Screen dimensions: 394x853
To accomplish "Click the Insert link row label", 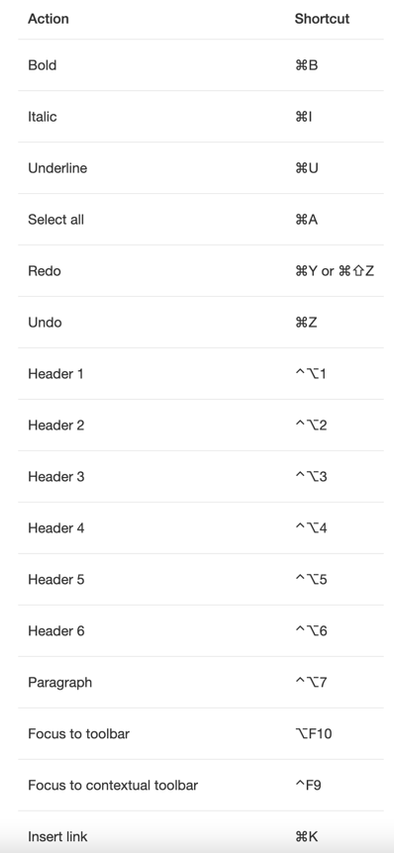I will [57, 836].
